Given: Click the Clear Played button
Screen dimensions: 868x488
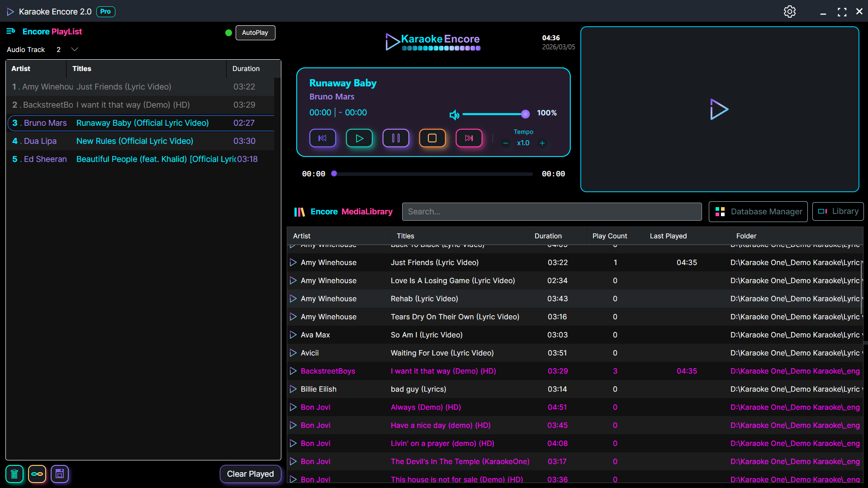Looking at the screenshot, I should (250, 474).
